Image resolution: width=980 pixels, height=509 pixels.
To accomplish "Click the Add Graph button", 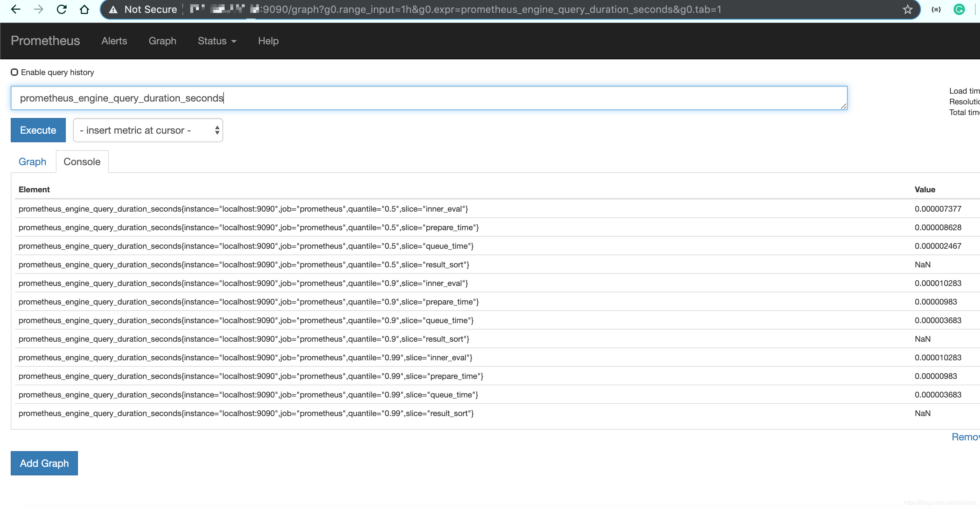I will point(44,463).
